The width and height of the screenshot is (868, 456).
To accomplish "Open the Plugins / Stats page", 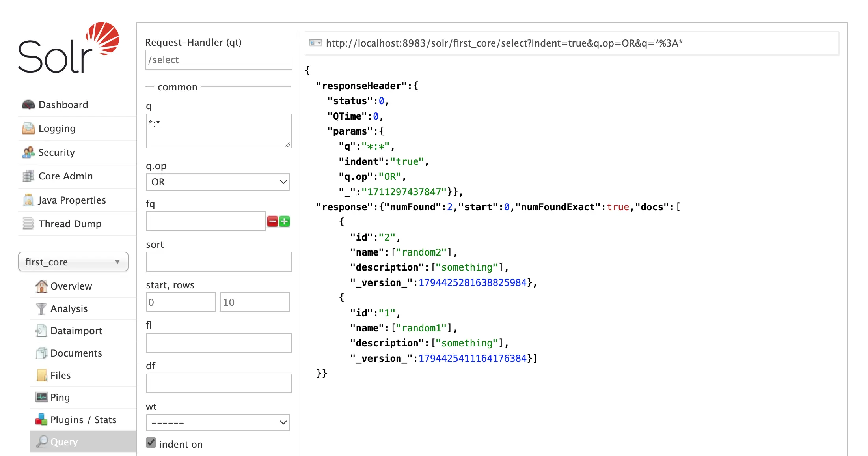I will pos(83,420).
